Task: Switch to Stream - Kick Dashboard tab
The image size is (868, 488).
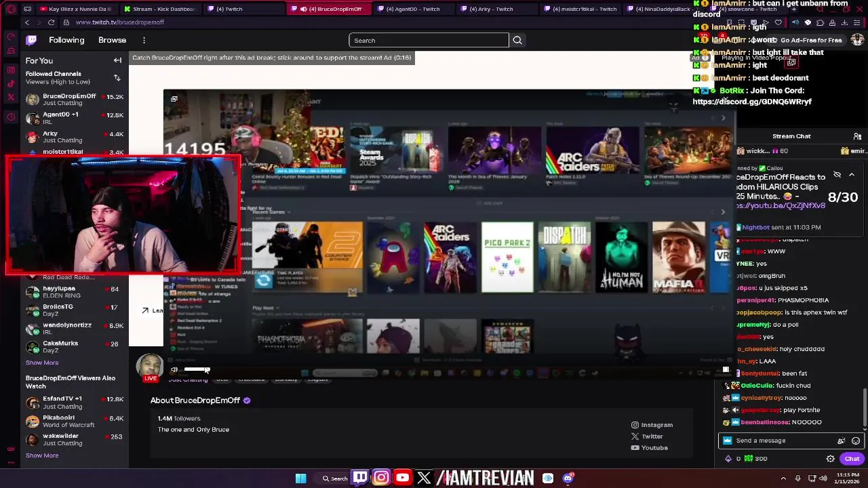Action: tap(159, 9)
